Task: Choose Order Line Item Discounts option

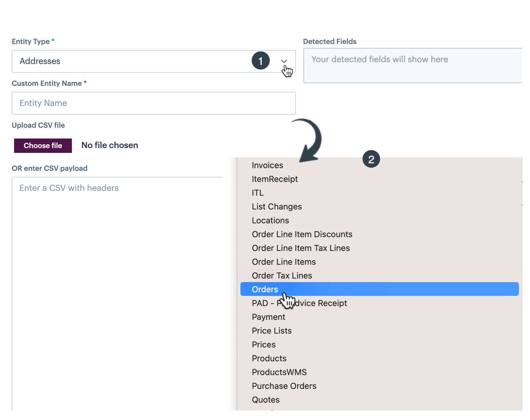Action: [302, 234]
